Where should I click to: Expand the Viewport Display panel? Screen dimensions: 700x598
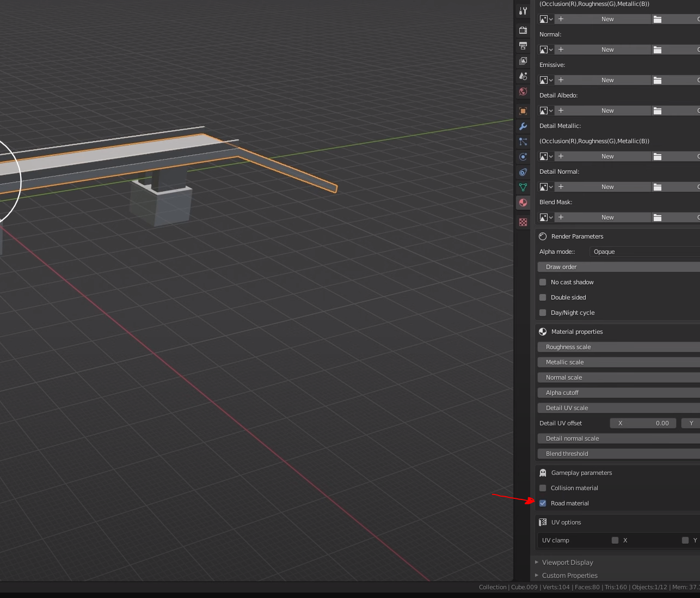(x=567, y=563)
